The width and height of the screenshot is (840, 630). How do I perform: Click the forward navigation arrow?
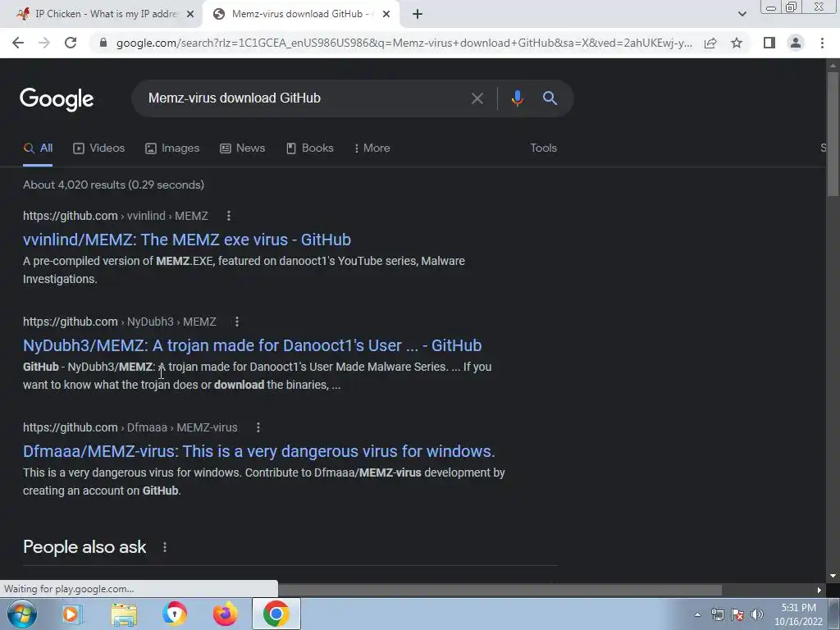pos(44,43)
